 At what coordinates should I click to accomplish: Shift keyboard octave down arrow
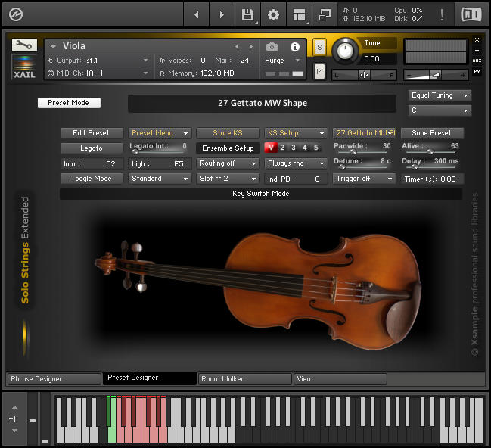[14, 431]
